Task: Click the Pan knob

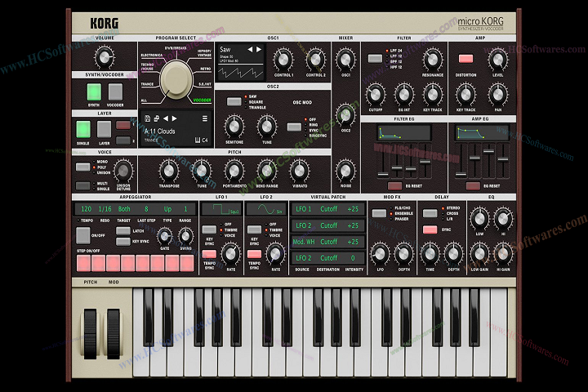Action: [x=497, y=95]
